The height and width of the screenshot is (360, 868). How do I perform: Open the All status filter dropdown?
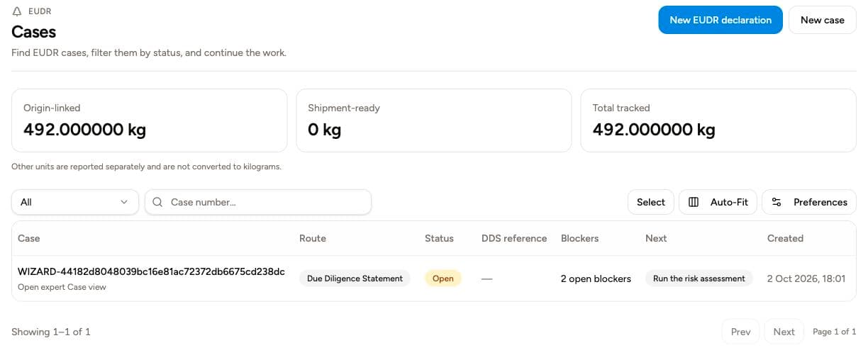click(x=75, y=202)
